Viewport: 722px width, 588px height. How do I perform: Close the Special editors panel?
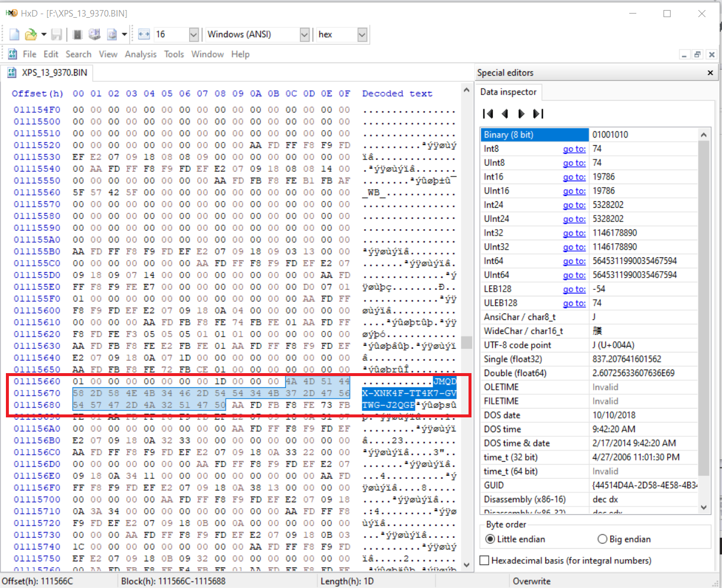tap(710, 73)
